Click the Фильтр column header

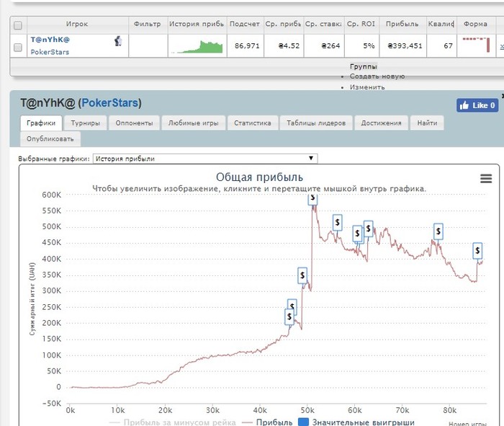pyautogui.click(x=147, y=24)
